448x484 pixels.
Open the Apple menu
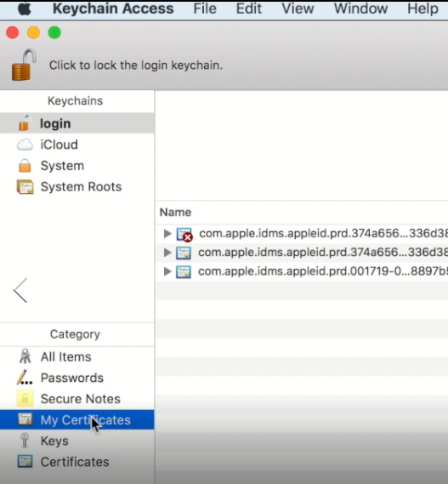pos(25,9)
